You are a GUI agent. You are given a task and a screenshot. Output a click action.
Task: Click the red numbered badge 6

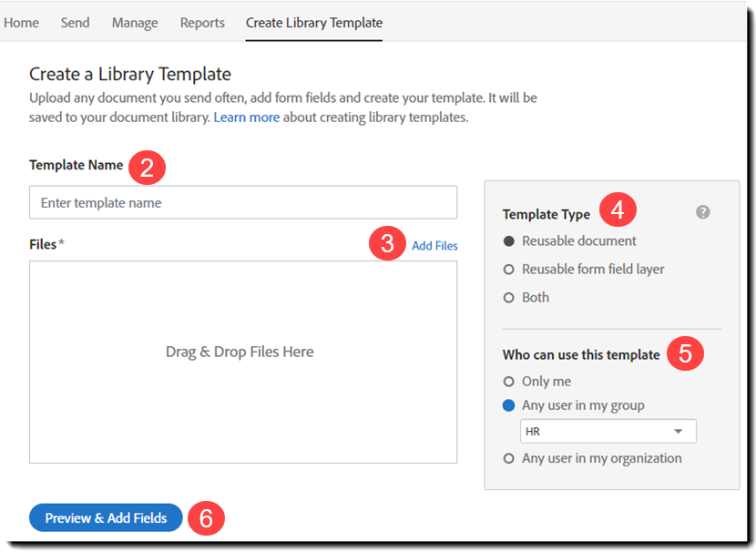click(x=206, y=517)
